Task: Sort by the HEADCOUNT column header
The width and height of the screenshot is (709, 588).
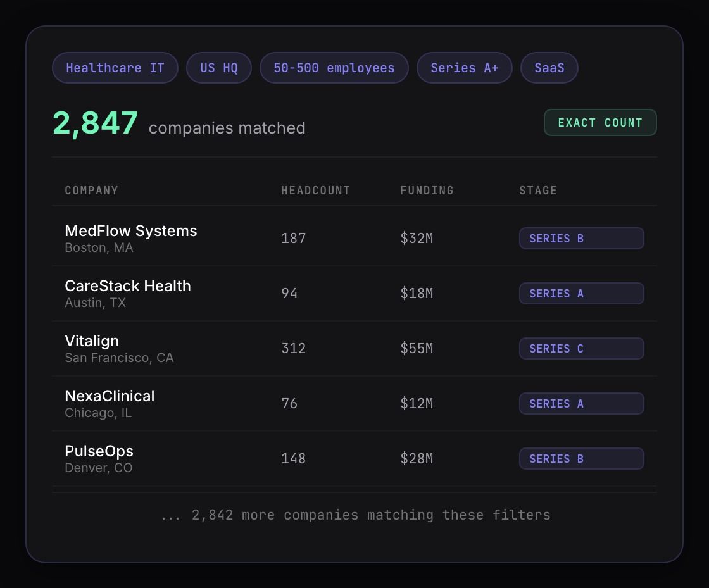Action: pyautogui.click(x=316, y=191)
